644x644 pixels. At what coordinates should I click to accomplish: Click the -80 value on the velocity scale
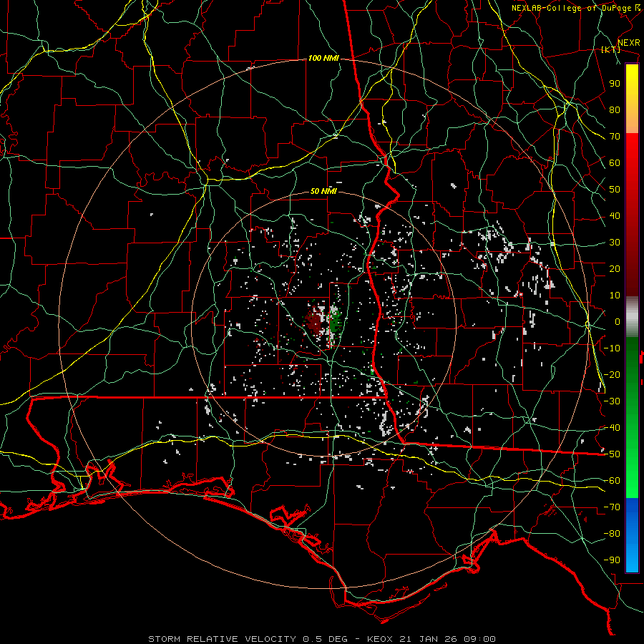[x=612, y=534]
